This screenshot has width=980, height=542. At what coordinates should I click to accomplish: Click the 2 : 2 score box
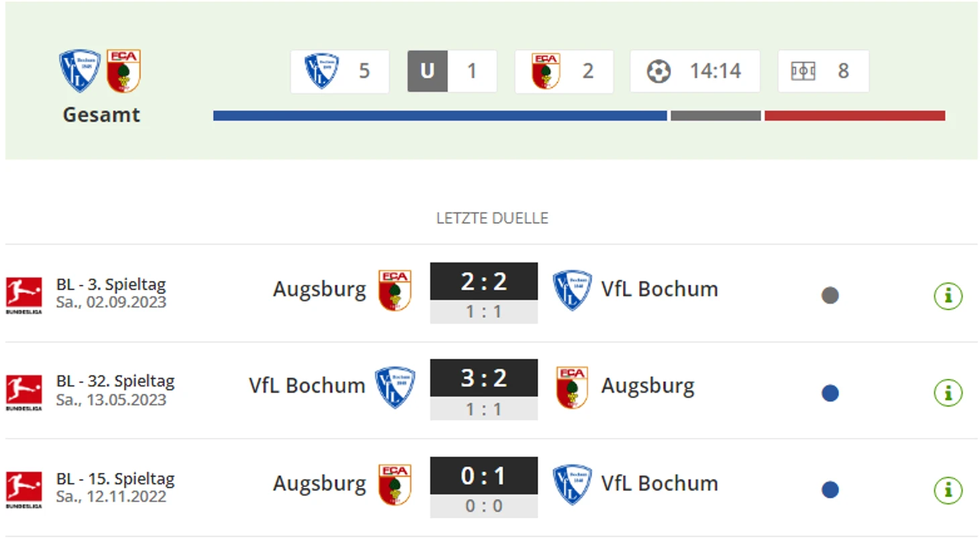pos(483,281)
